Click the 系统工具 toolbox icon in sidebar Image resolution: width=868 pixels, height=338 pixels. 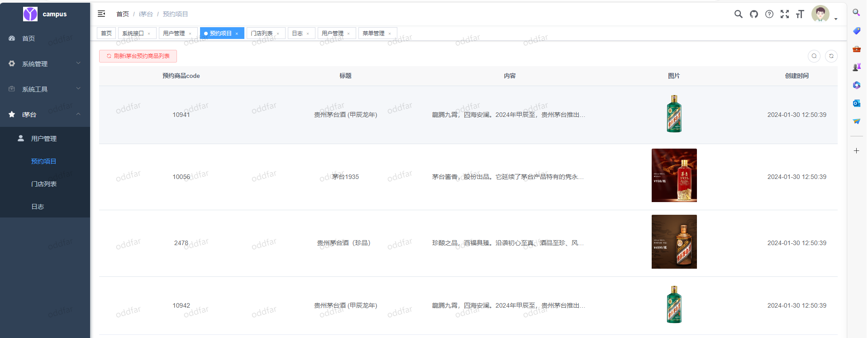12,89
